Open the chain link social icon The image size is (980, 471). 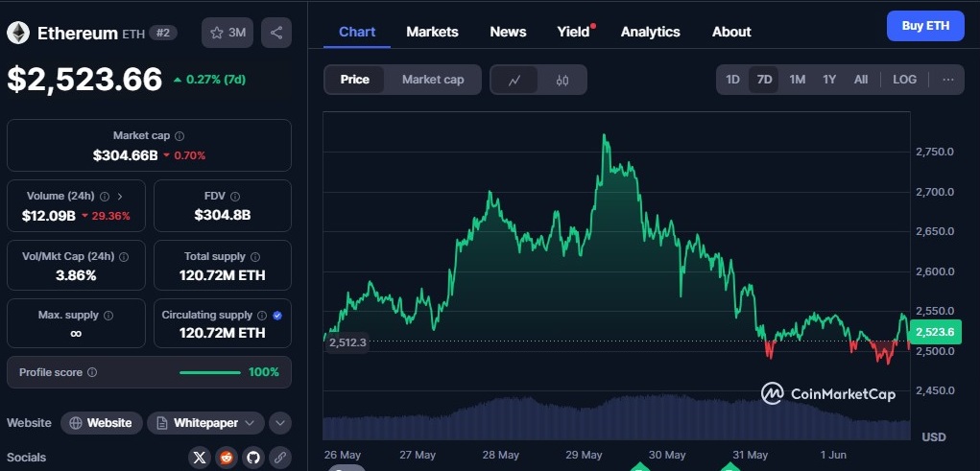[280, 458]
